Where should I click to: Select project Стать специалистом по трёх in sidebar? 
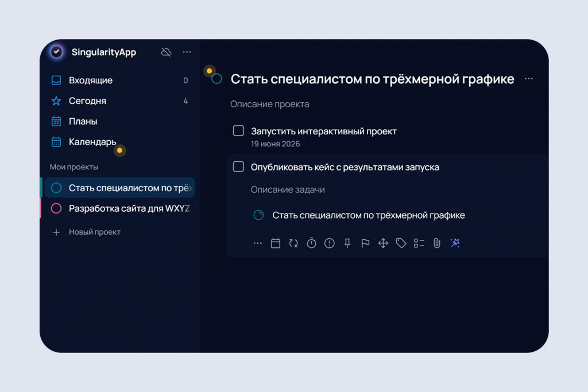click(x=119, y=188)
